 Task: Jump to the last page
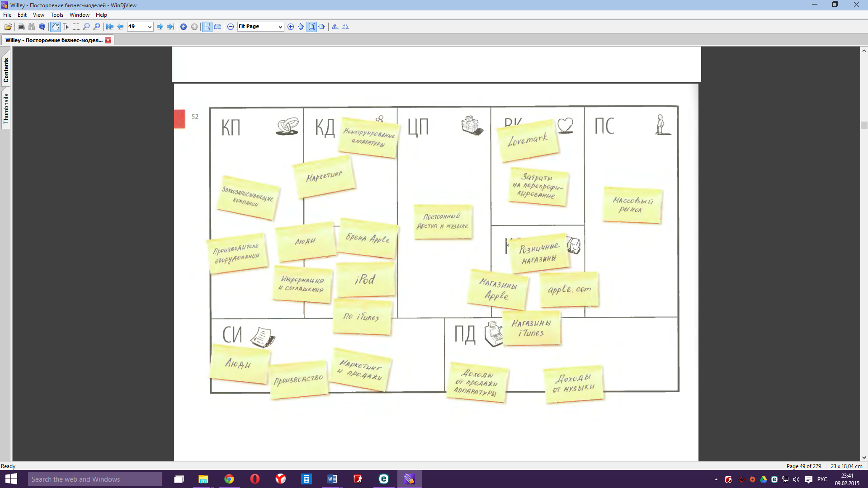coord(170,27)
